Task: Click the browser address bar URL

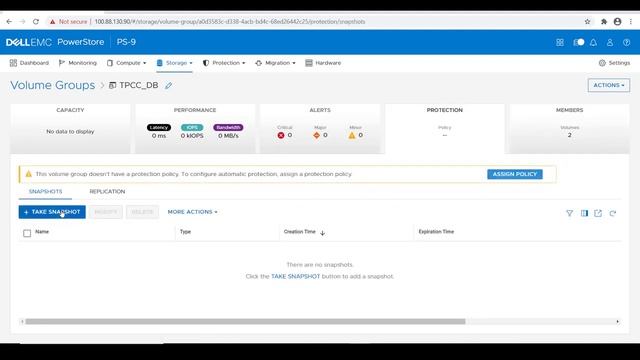Action: coord(230,22)
